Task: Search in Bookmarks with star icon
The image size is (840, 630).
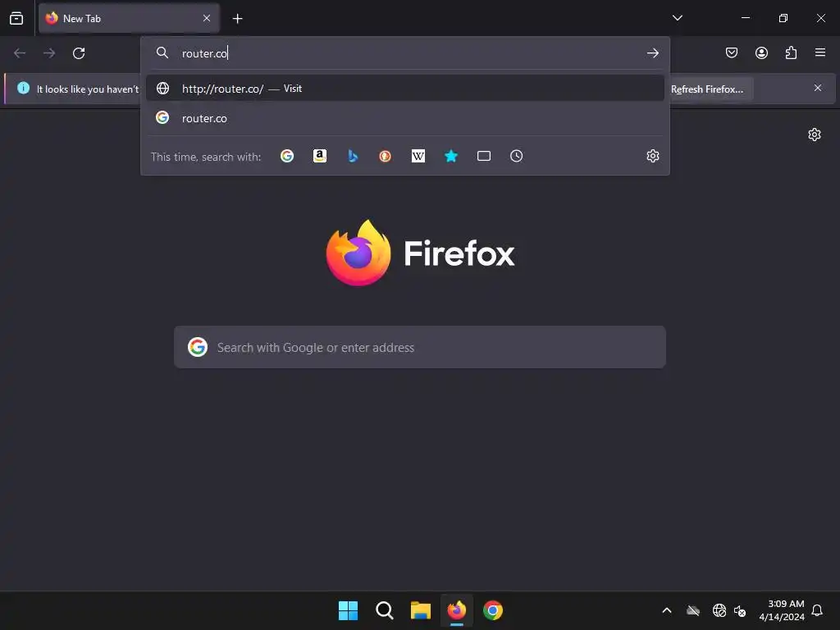Action: pyautogui.click(x=451, y=156)
